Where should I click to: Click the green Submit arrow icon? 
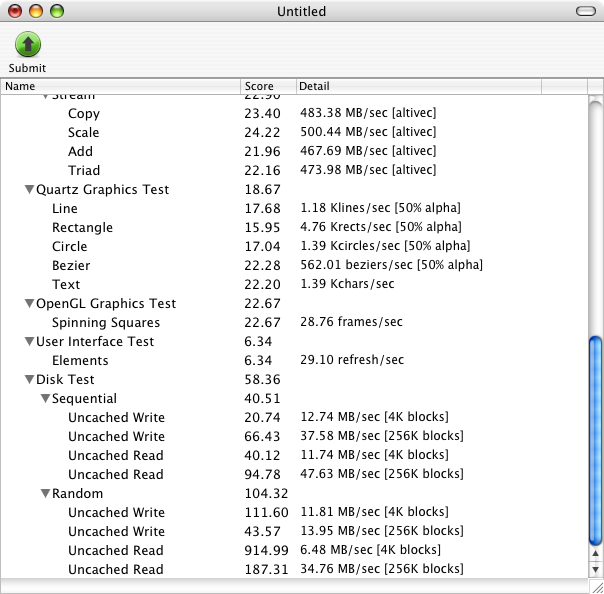click(28, 44)
